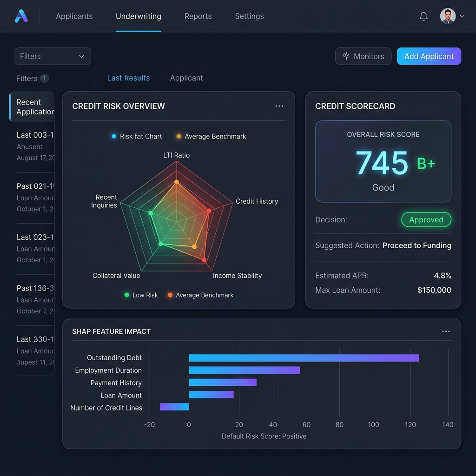Screen dimensions: 476x476
Task: Toggle the Risk Fat Chart legend dot
Action: [114, 136]
